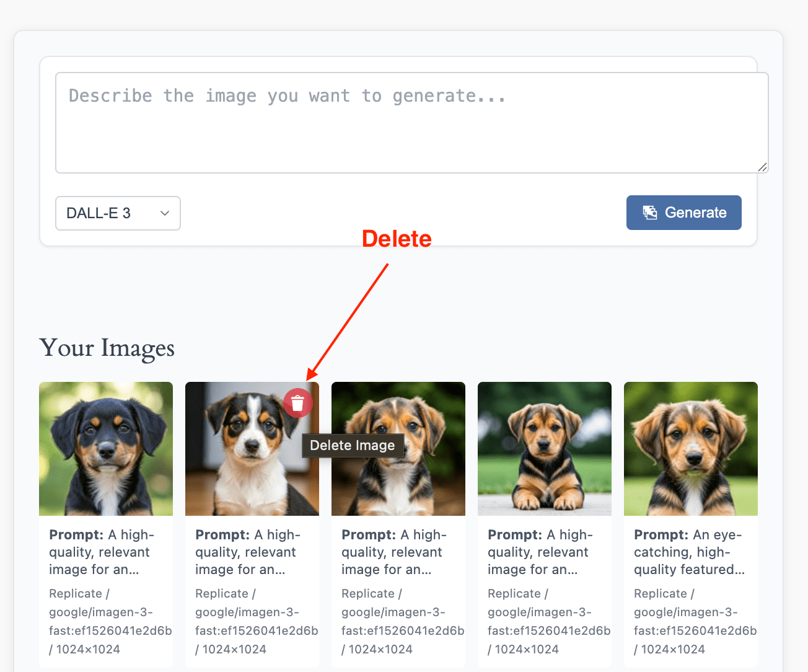Click the first card's prompt text
This screenshot has width=808, height=672.
pos(102,552)
